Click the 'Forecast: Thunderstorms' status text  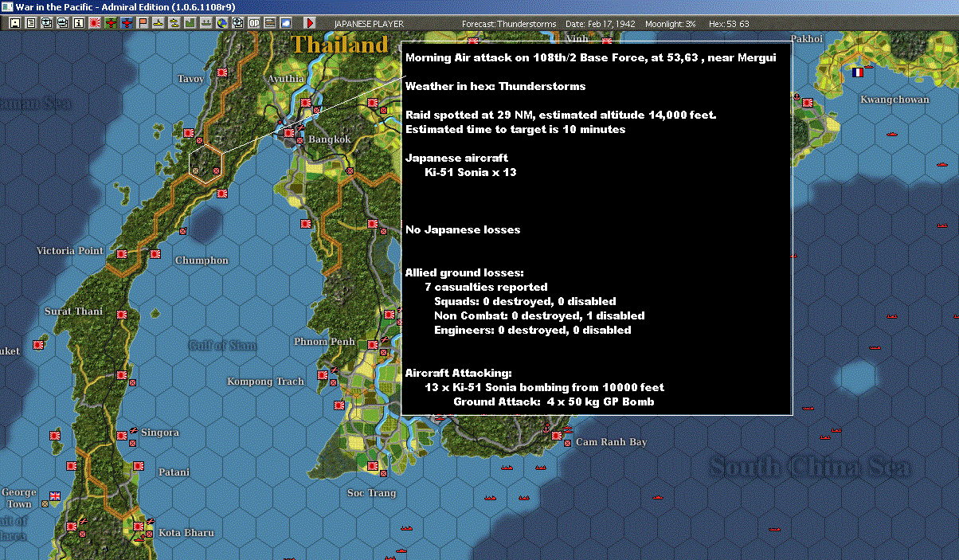509,24
